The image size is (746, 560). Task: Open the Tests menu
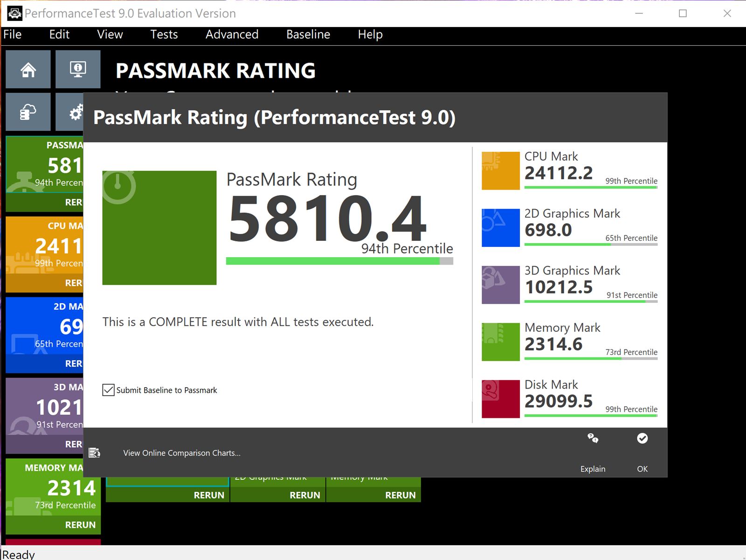click(x=164, y=34)
